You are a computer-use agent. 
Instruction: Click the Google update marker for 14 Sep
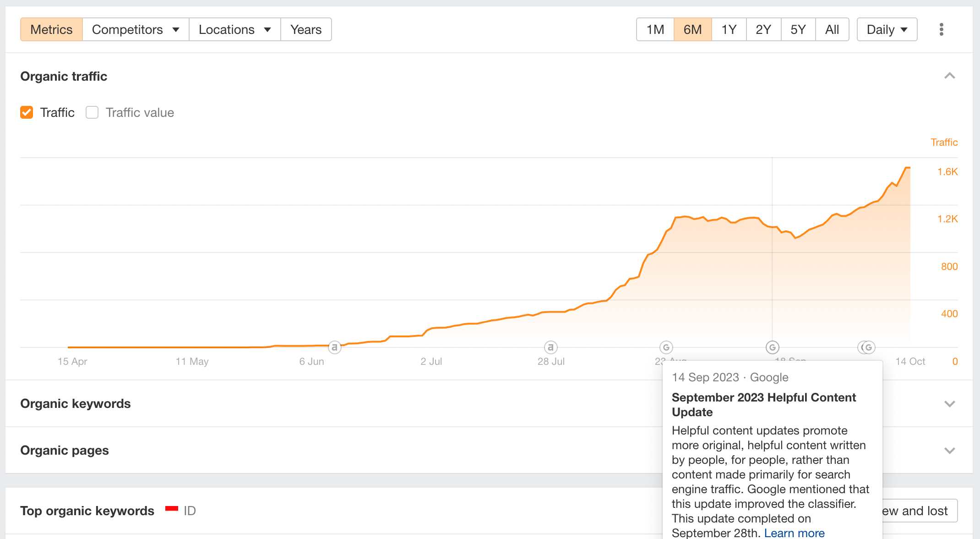(x=772, y=347)
